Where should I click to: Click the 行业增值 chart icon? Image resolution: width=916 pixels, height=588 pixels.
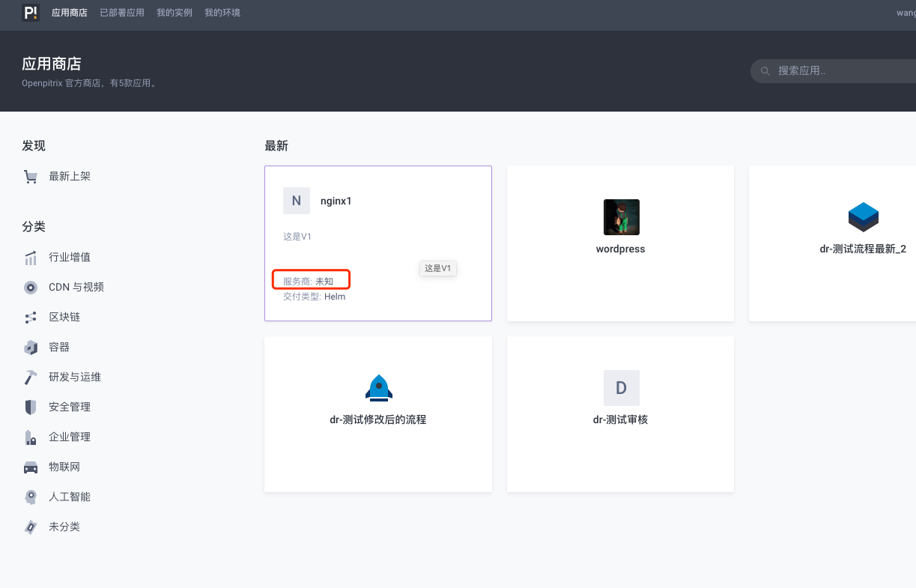[x=31, y=257]
